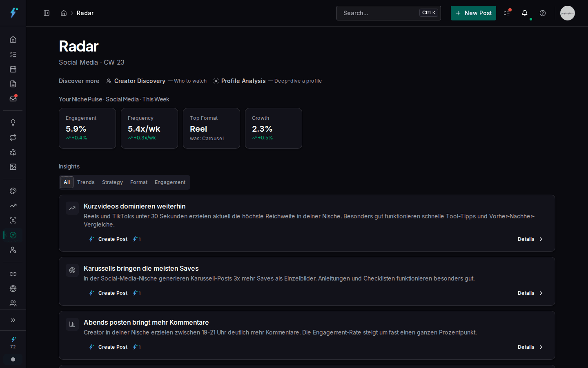Open the user avatar menu

pos(568,13)
